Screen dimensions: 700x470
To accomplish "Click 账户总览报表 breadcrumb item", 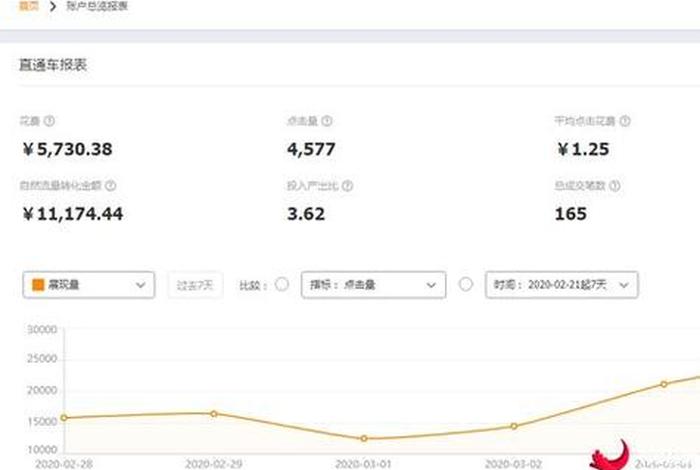I will pyautogui.click(x=97, y=6).
